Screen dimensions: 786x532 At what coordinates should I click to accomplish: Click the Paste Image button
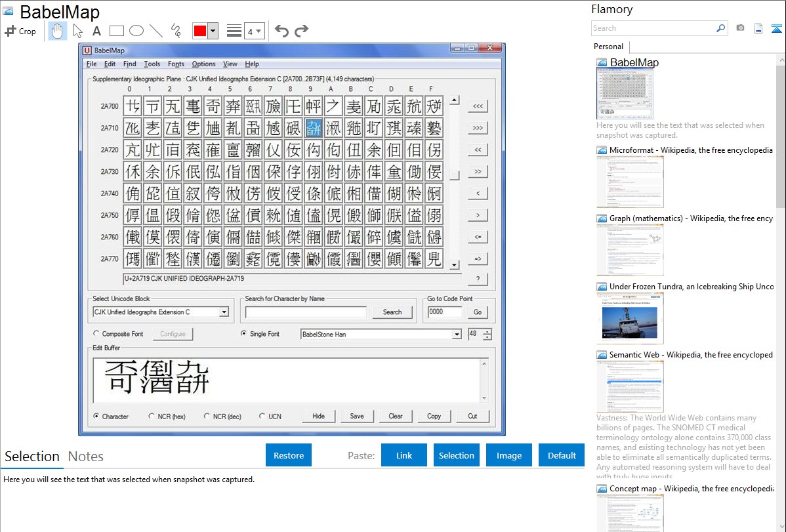[x=508, y=455]
